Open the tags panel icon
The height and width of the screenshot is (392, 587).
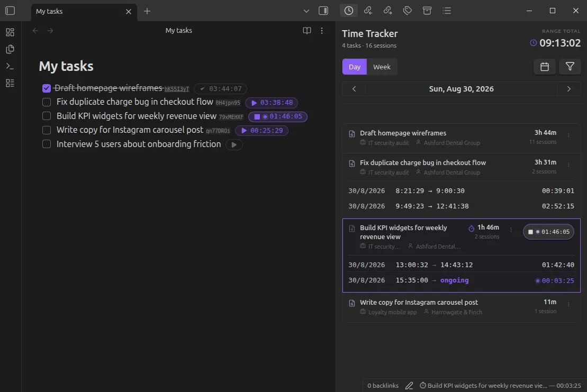pos(408,11)
